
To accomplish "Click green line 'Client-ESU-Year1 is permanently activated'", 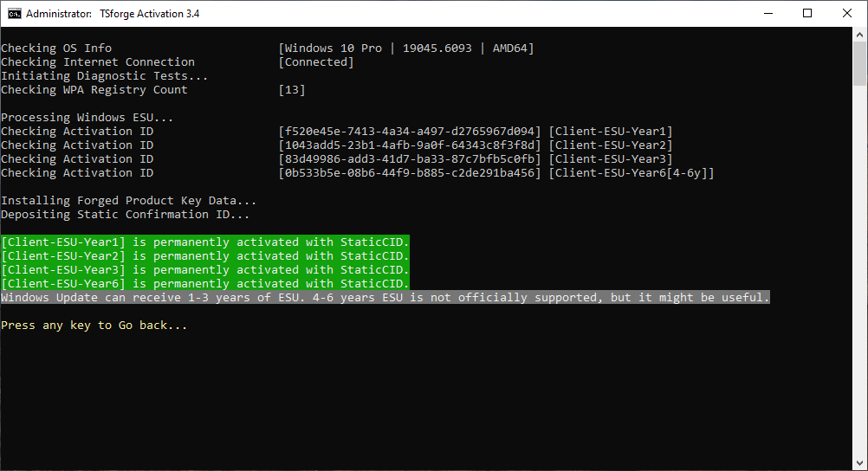I will point(204,242).
